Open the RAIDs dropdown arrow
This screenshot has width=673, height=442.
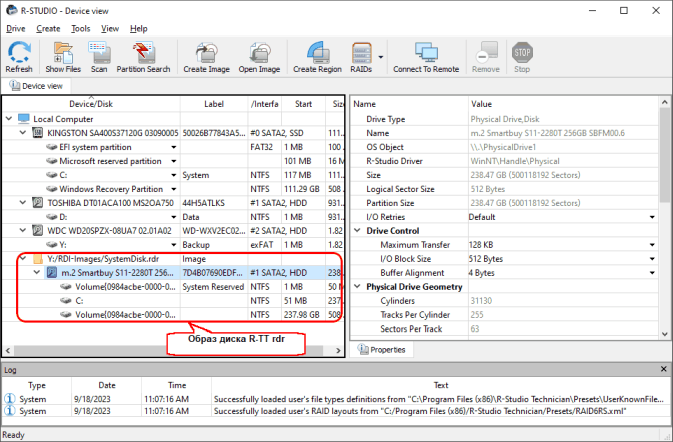[x=381, y=57]
